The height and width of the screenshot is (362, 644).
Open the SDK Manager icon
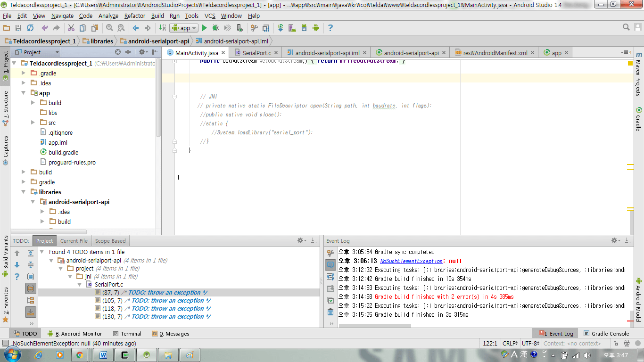point(304,28)
